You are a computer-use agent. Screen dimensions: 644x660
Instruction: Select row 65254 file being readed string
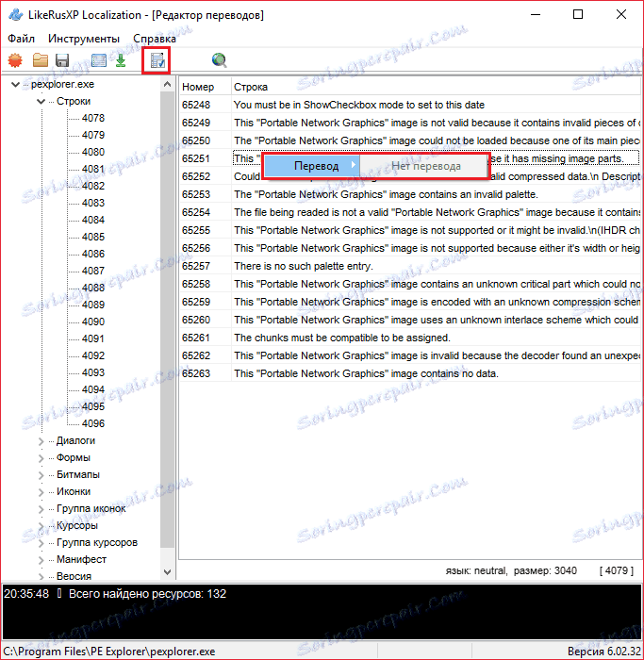410,212
